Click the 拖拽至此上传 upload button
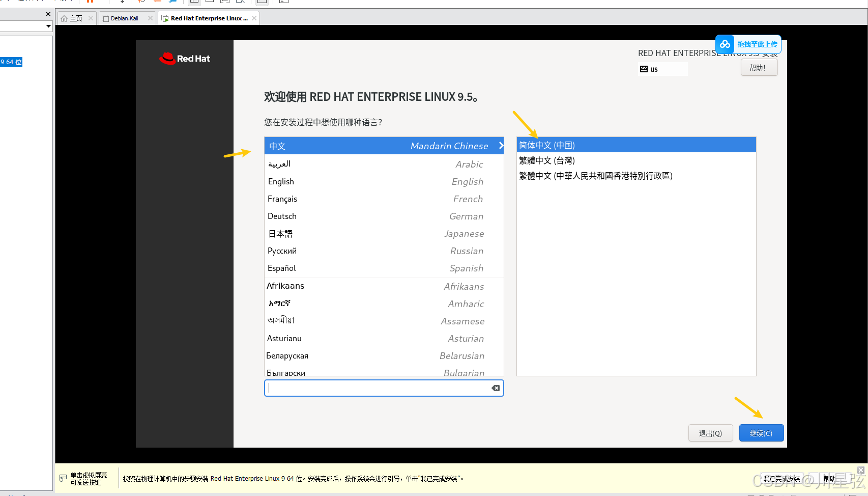This screenshot has width=868, height=496. click(x=748, y=44)
